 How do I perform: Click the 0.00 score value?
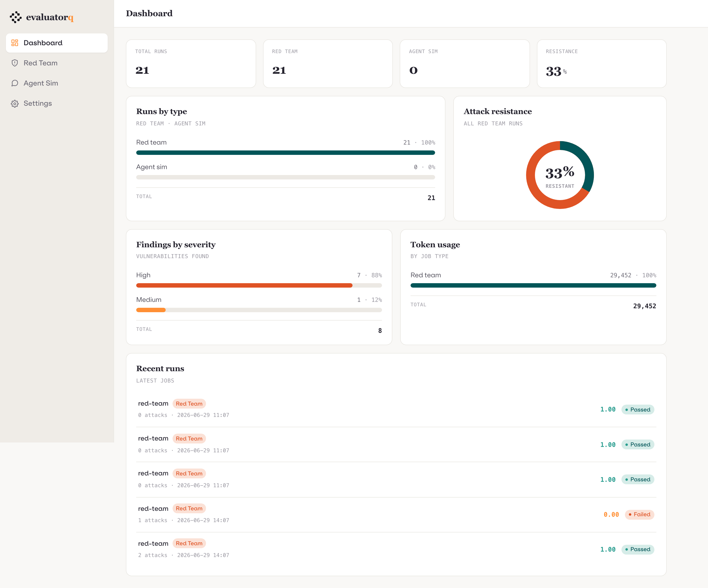(x=611, y=514)
